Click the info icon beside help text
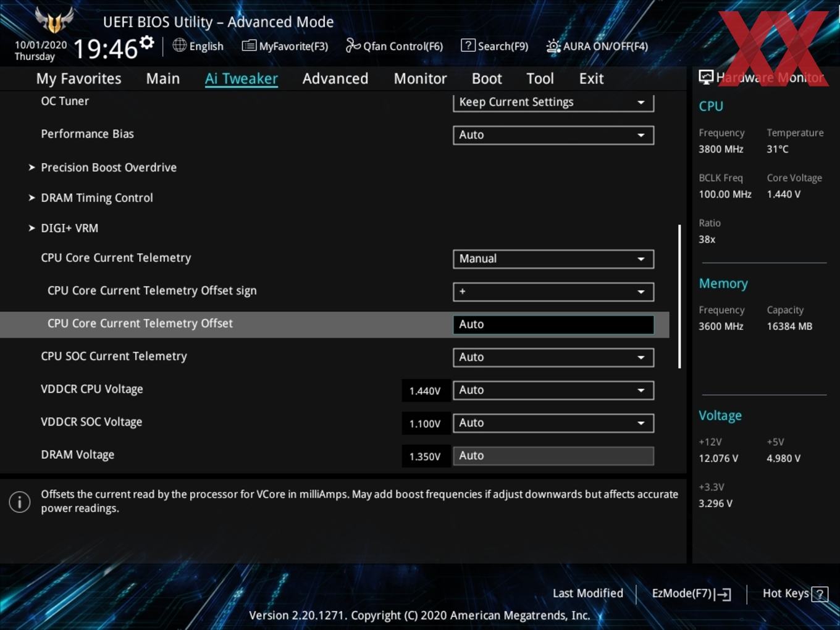840x630 pixels. click(x=20, y=502)
